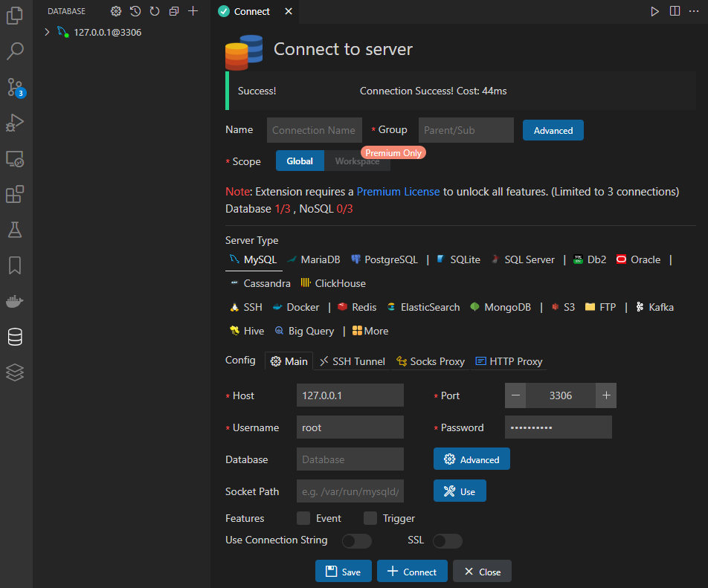708x588 pixels.
Task: Open the NoSQL layers icon in activity bar
Action: pyautogui.click(x=15, y=372)
